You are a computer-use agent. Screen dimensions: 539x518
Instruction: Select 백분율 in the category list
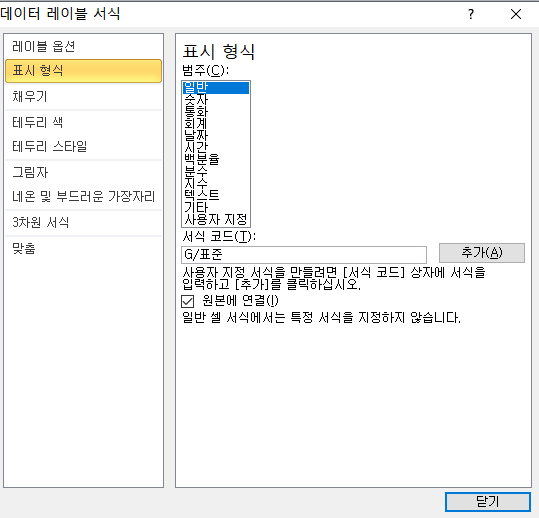(216, 159)
